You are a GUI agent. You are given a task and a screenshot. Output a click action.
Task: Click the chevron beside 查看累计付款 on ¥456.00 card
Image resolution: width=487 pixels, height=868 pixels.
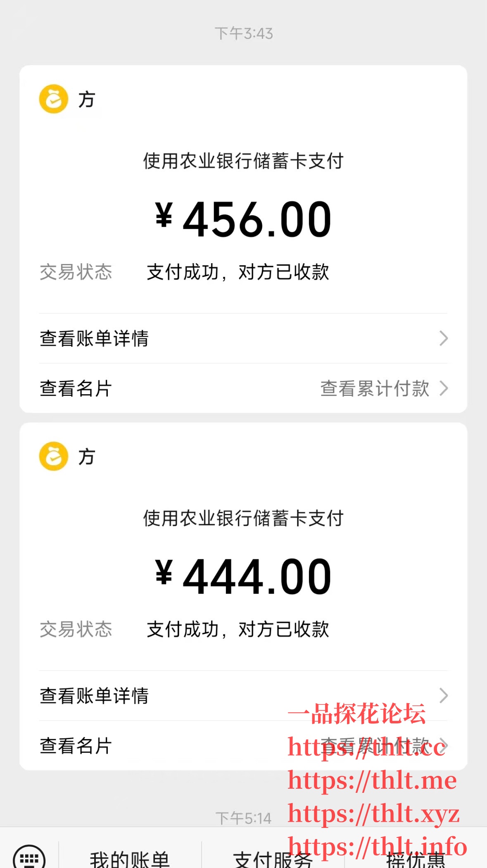click(444, 388)
